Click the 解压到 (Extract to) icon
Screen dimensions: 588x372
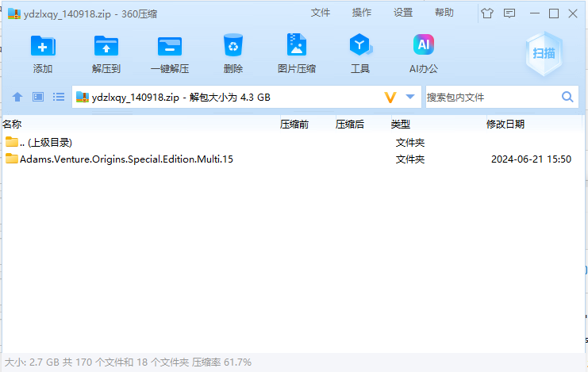[106, 47]
